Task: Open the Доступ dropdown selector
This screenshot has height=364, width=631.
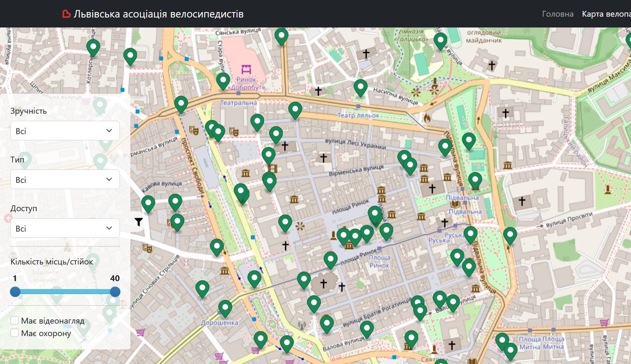Action: click(65, 228)
